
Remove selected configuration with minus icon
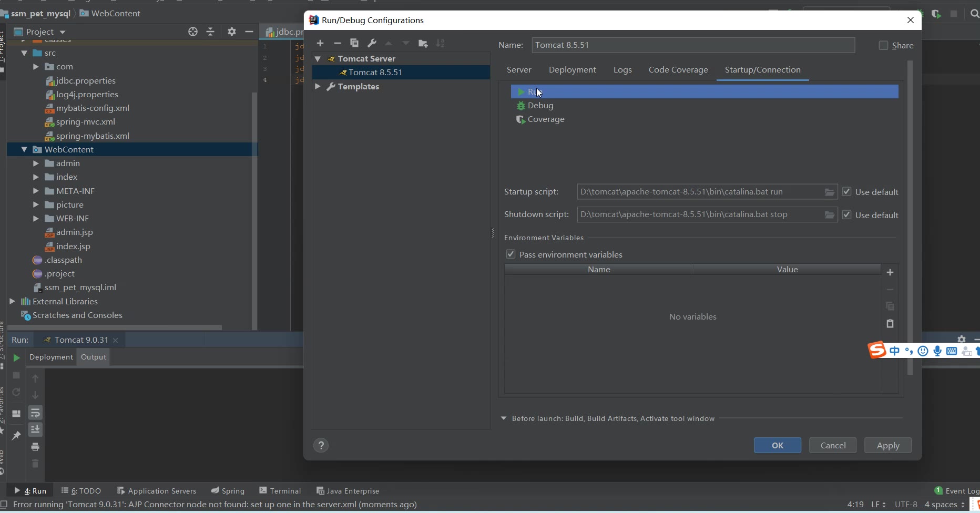pyautogui.click(x=338, y=43)
